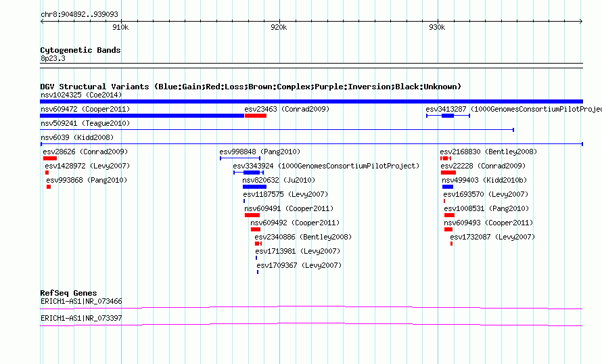Click the chr8:904892..939093 coordinate label

pos(79,15)
